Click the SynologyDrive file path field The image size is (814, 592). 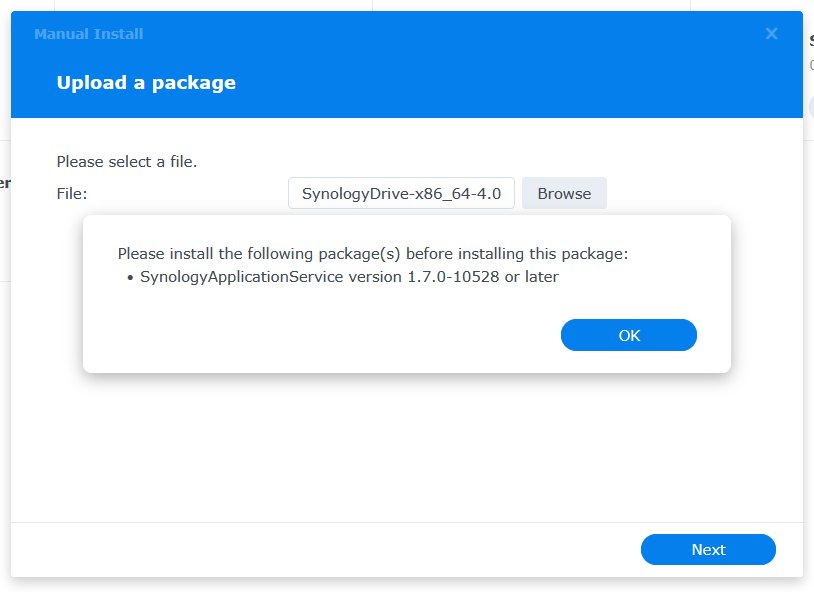401,194
